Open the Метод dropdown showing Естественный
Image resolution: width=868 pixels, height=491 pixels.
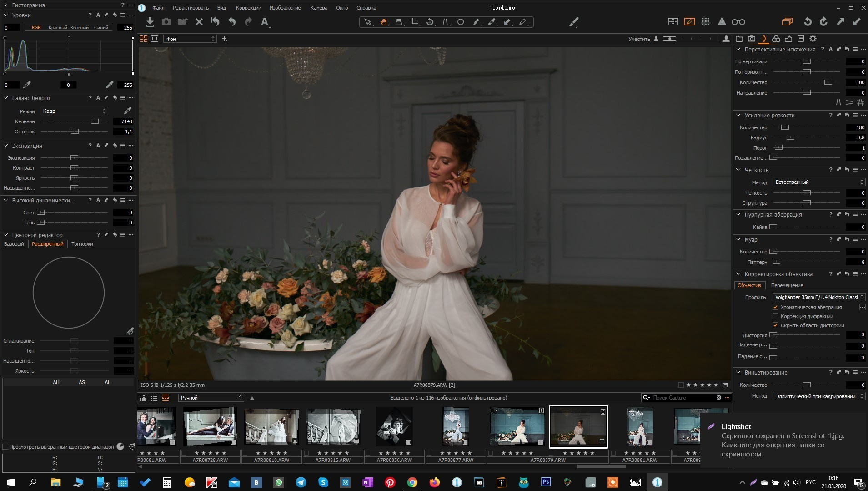click(x=818, y=182)
